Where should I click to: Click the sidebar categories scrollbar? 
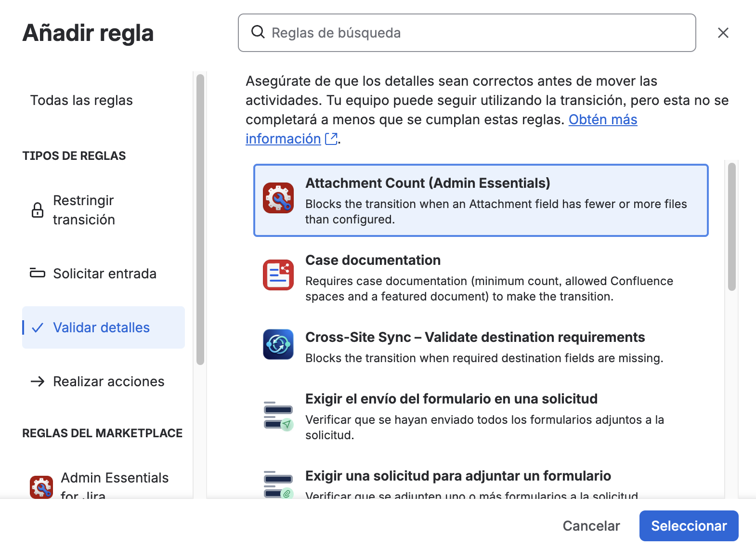(x=200, y=219)
